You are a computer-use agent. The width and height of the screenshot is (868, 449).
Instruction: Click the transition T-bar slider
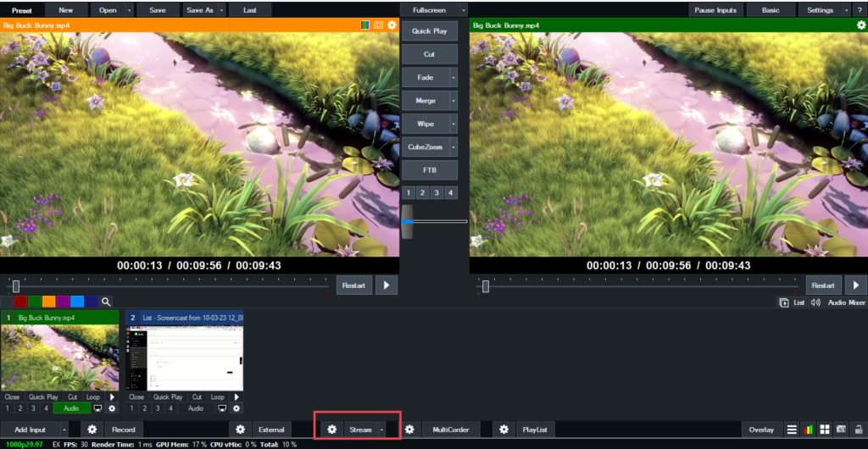tap(408, 222)
